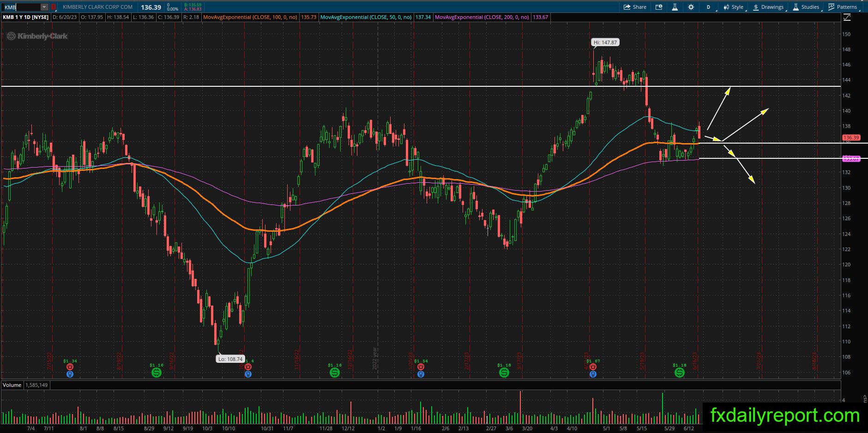Click the O: 137.95 open readout
This screenshot has width=868, height=433.
(91, 17)
